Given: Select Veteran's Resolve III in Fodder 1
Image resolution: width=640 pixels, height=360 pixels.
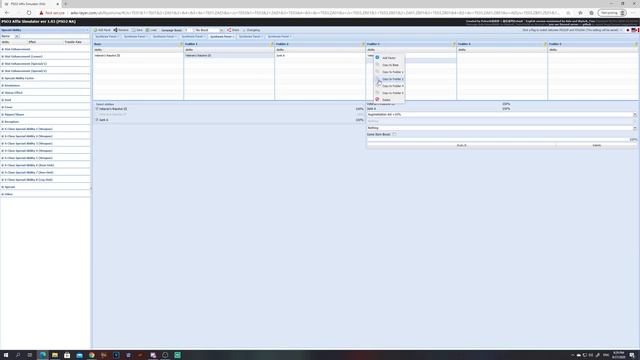Looking at the screenshot, I should (x=229, y=56).
